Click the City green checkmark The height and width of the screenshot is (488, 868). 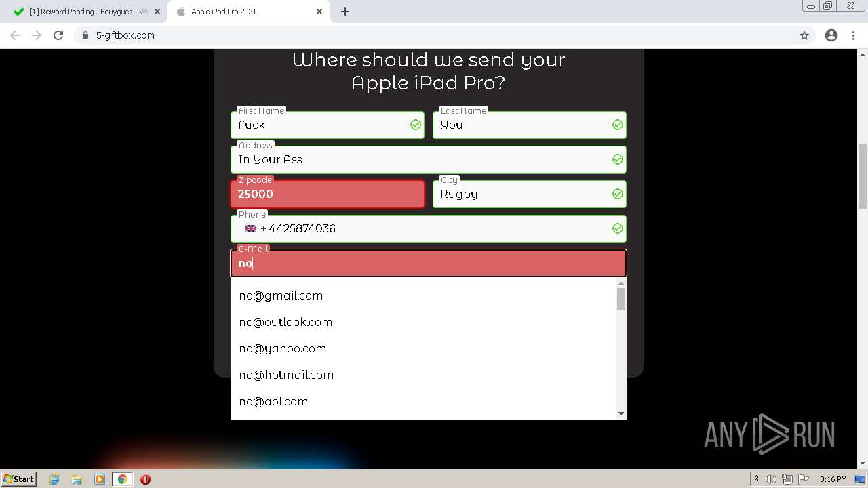coord(618,195)
